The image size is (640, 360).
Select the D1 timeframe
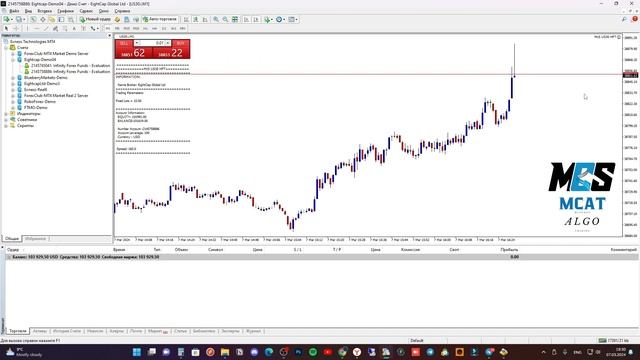164,28
